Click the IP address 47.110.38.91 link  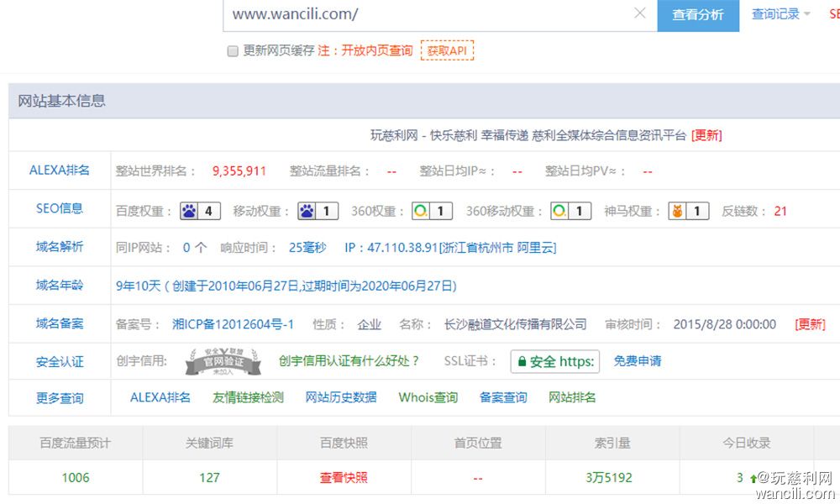click(x=450, y=248)
